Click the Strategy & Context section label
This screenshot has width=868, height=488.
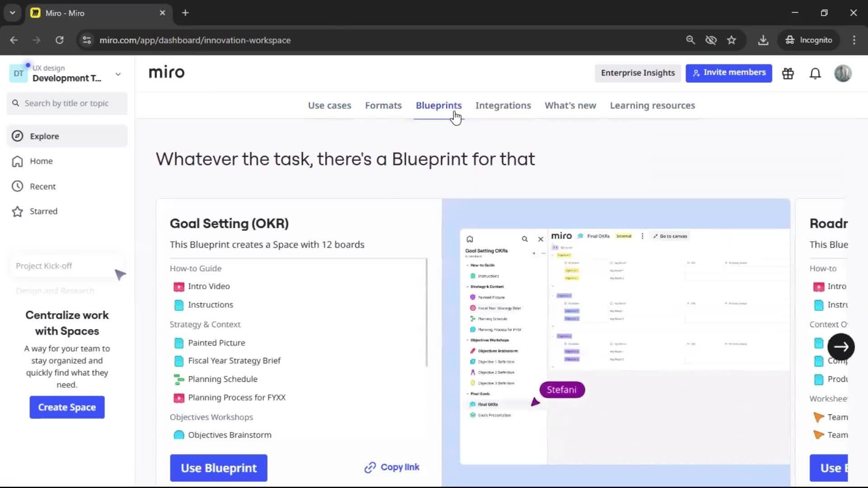(205, 324)
